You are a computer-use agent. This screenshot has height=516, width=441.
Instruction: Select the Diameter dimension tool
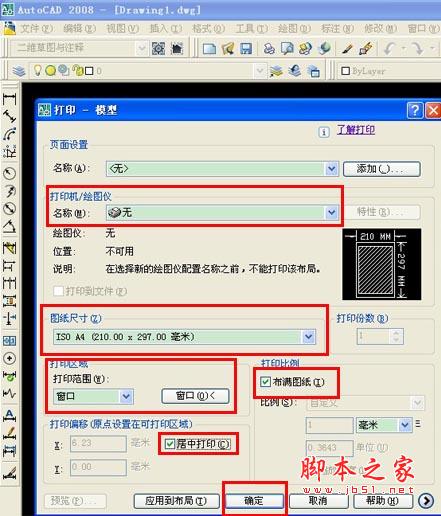tap(9, 209)
